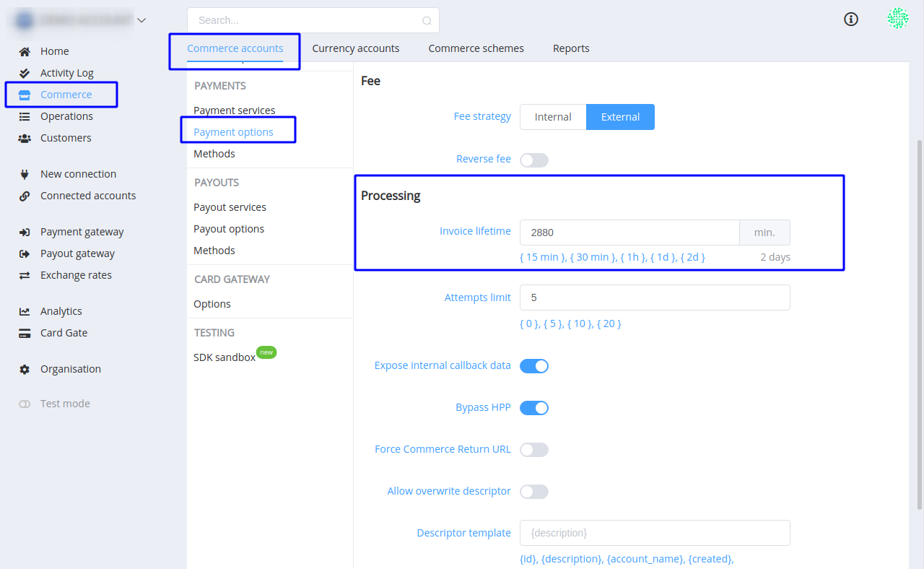The image size is (924, 569).
Task: Select External fee strategy
Action: 620,117
